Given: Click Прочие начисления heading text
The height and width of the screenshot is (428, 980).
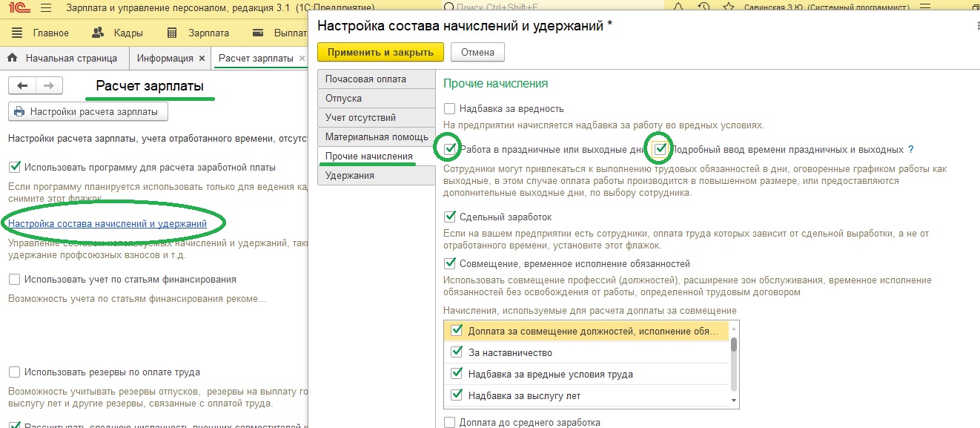Looking at the screenshot, I should 495,84.
